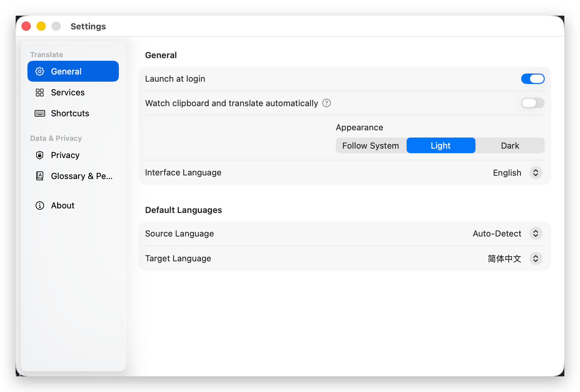This screenshot has height=392, width=580.
Task: Click the 简体中文 target value
Action: tap(505, 259)
